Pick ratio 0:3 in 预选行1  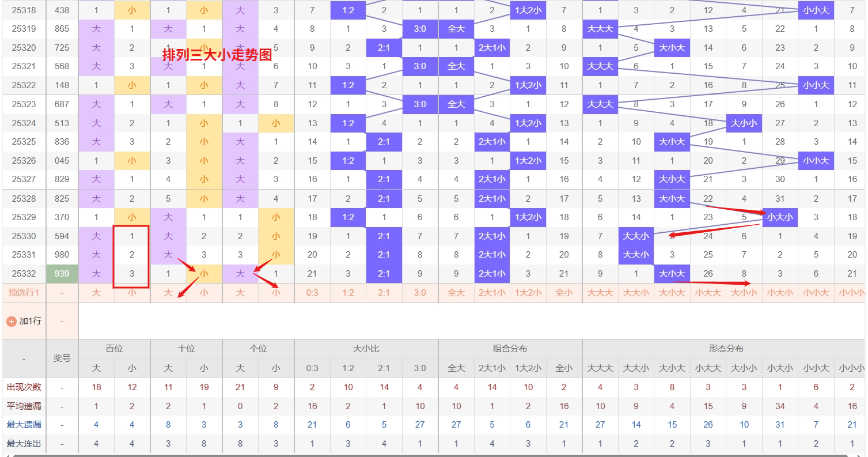(x=312, y=293)
